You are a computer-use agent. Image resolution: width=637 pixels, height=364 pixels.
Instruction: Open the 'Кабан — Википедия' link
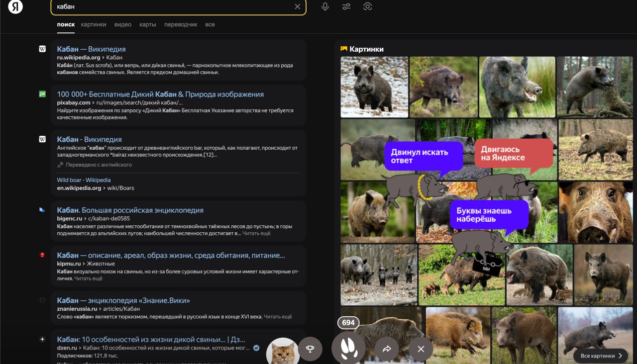[x=91, y=49]
